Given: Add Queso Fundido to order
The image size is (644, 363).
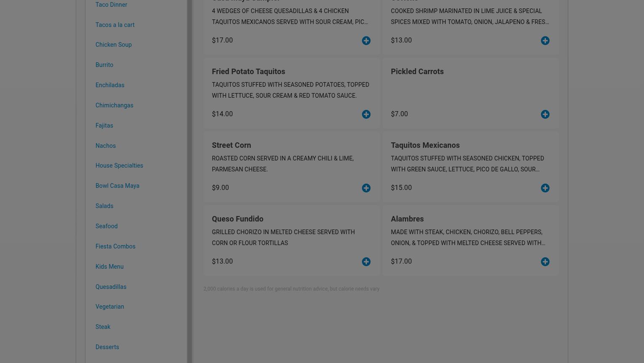Looking at the screenshot, I should (366, 262).
